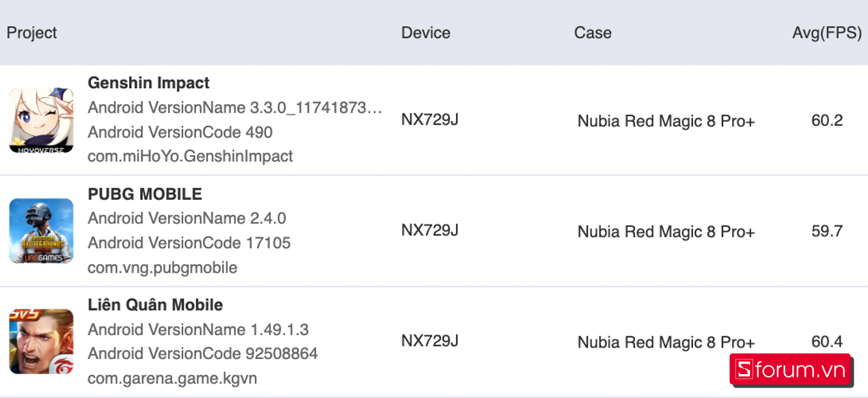Image resolution: width=868 pixels, height=398 pixels.
Task: Sort by the Project column header
Action: [32, 33]
